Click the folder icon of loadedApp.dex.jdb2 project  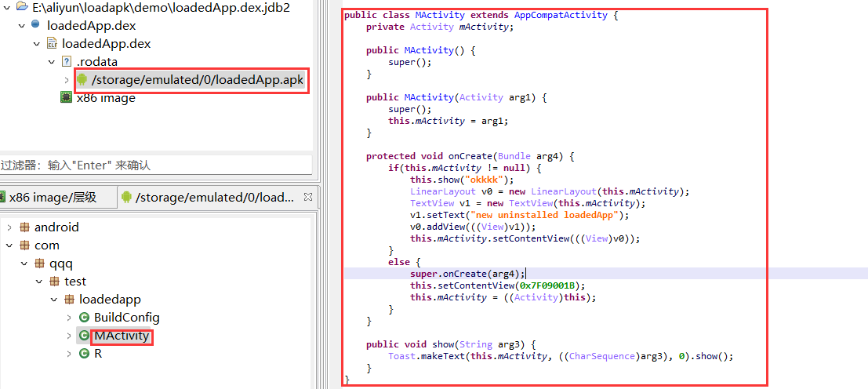22,7
